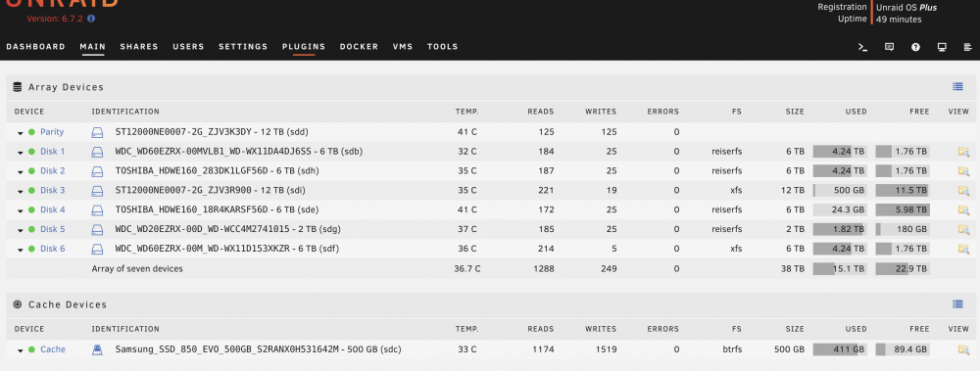
Task: Expand the Disk 1 device arrow
Action: click(20, 153)
